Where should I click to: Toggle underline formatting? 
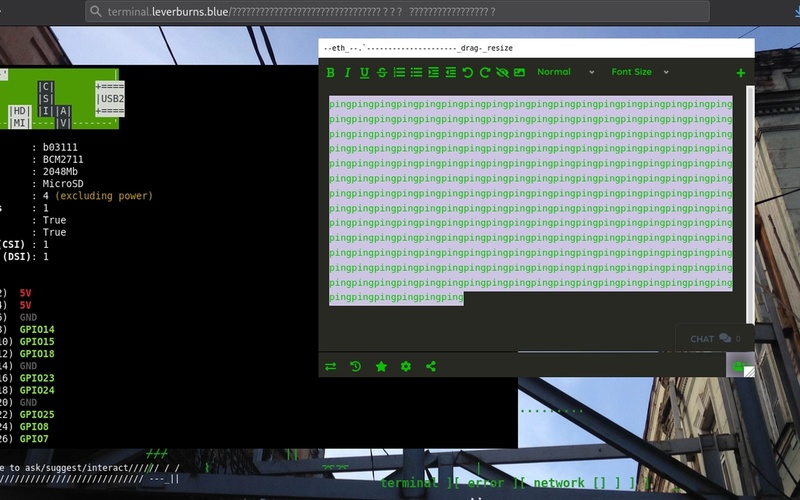[364, 72]
